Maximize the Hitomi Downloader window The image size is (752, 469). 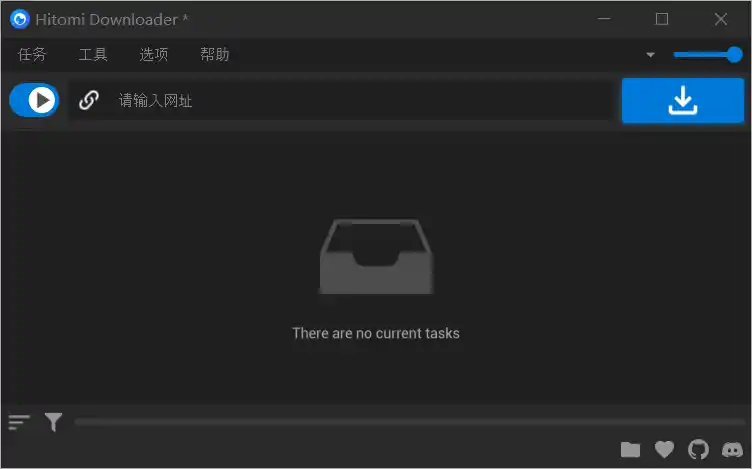(662, 19)
